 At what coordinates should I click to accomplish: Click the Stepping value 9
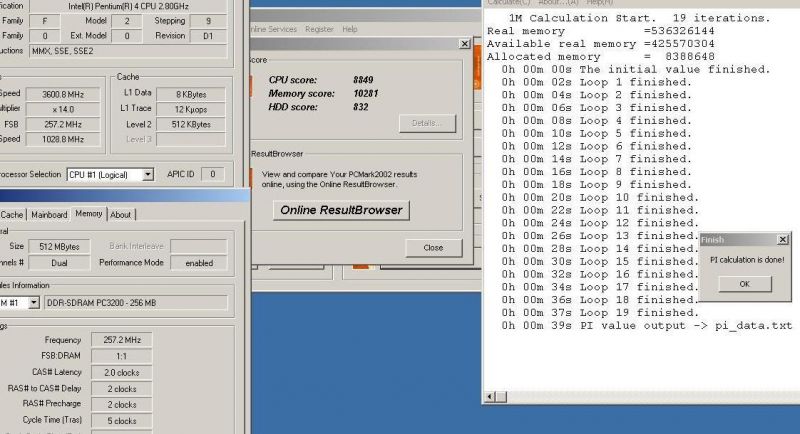(x=208, y=21)
